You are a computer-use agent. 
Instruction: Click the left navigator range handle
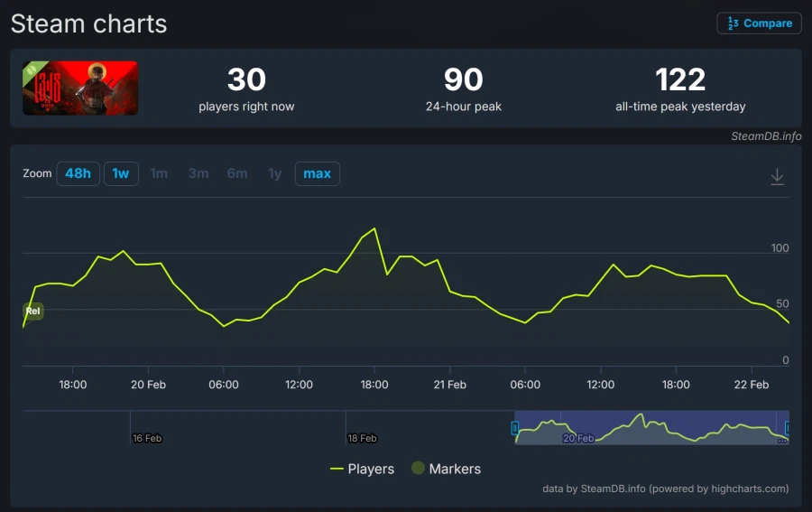click(x=516, y=428)
